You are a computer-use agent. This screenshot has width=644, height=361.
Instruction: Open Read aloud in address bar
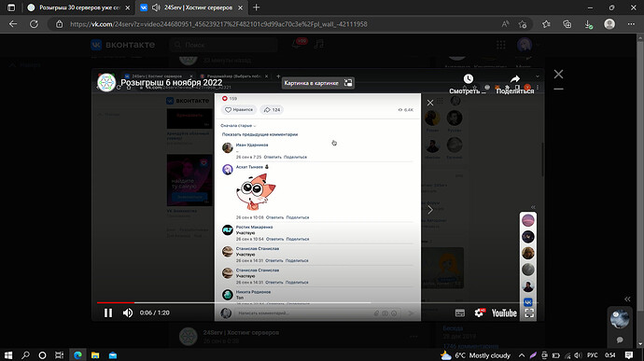[505, 24]
